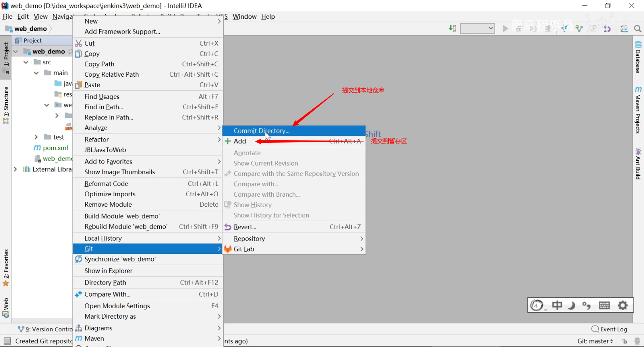Expand the Analyze submenu
The width and height of the screenshot is (644, 347).
pyautogui.click(x=148, y=128)
